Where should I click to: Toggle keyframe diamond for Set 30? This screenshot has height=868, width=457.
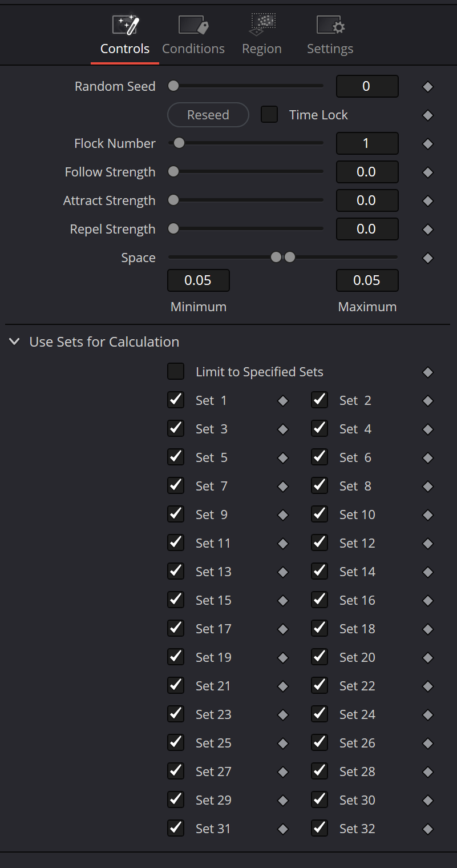[428, 801]
